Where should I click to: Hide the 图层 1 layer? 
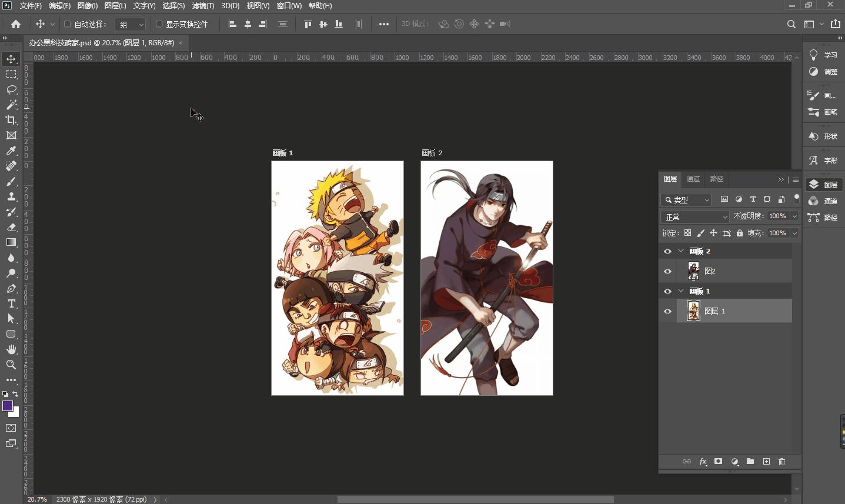coord(667,311)
